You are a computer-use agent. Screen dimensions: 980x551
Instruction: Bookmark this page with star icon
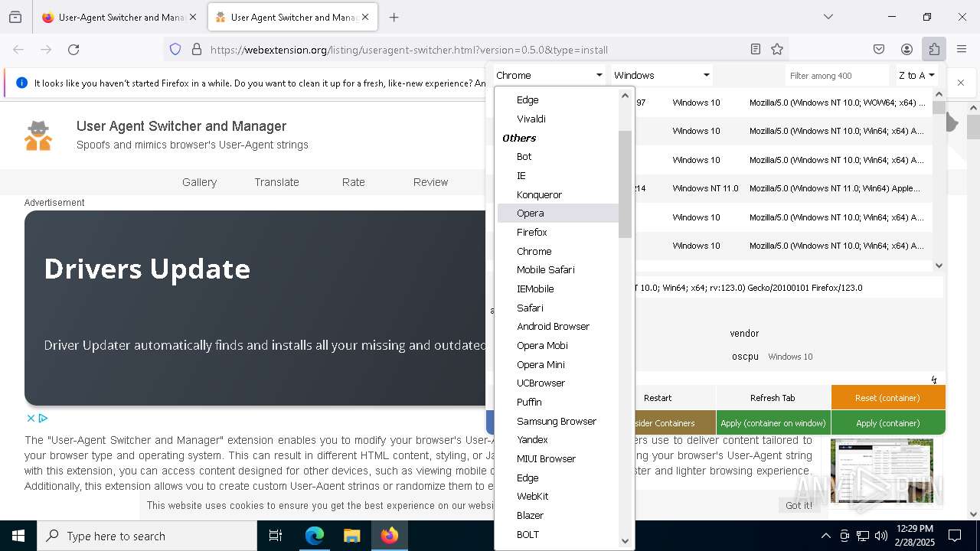[777, 50]
